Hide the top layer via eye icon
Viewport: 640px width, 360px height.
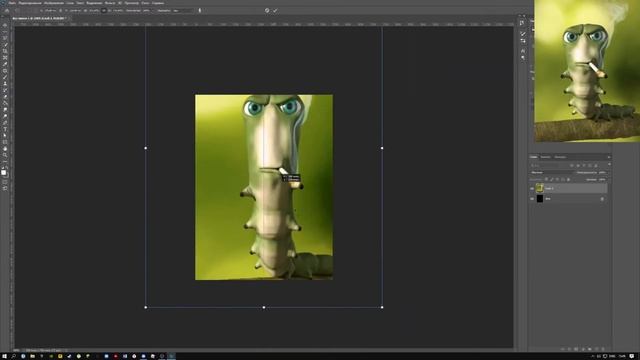532,189
